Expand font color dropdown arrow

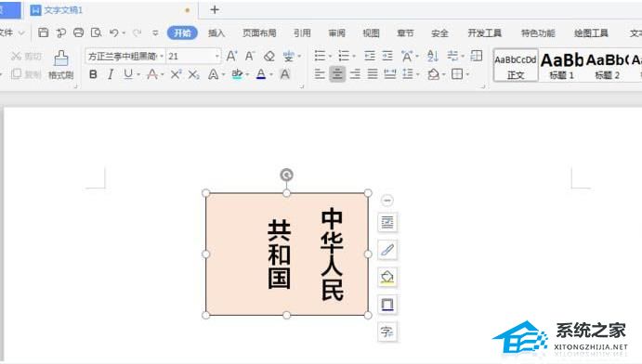click(271, 74)
